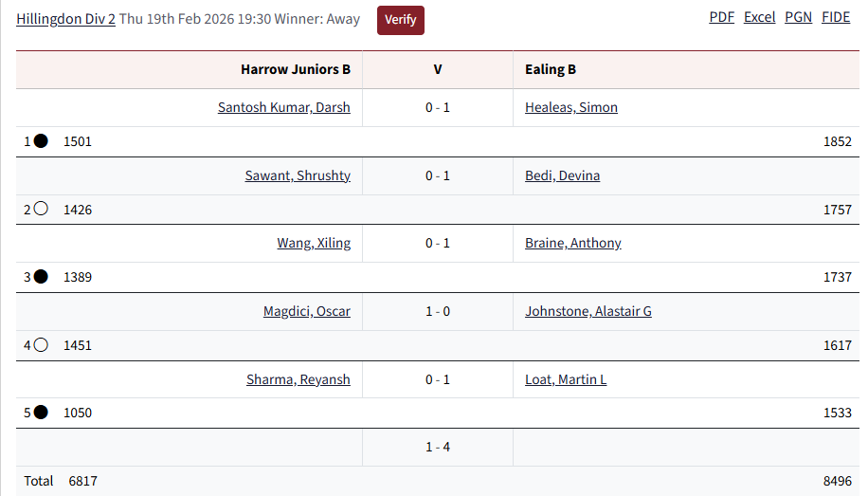The height and width of the screenshot is (496, 868).
Task: Open the Hillingdon Div 2 link
Action: coord(65,19)
